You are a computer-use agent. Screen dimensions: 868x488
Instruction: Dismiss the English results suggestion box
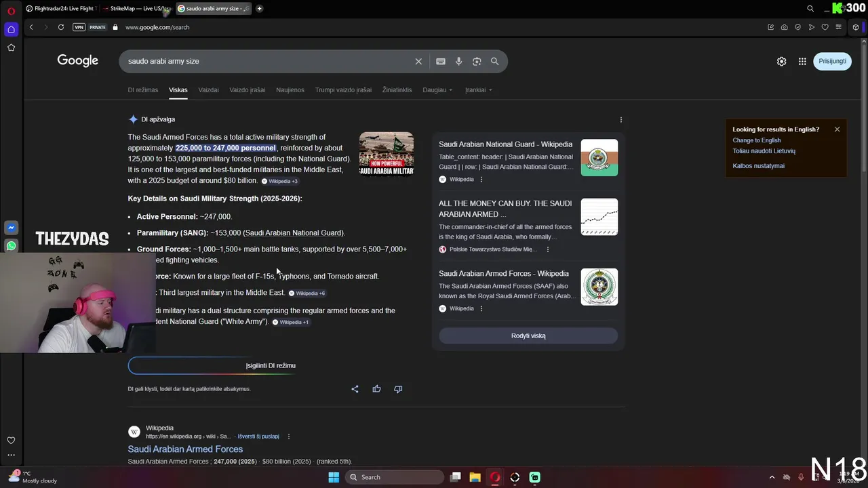coord(837,129)
